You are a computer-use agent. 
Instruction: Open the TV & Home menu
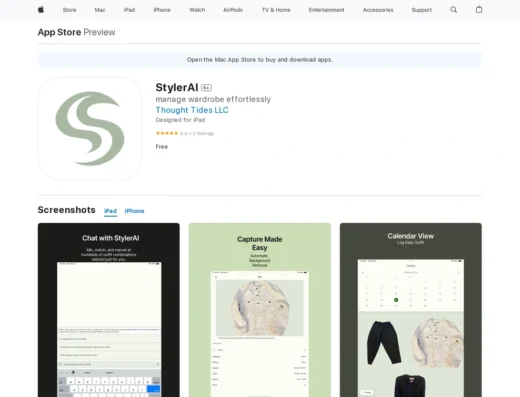(276, 10)
